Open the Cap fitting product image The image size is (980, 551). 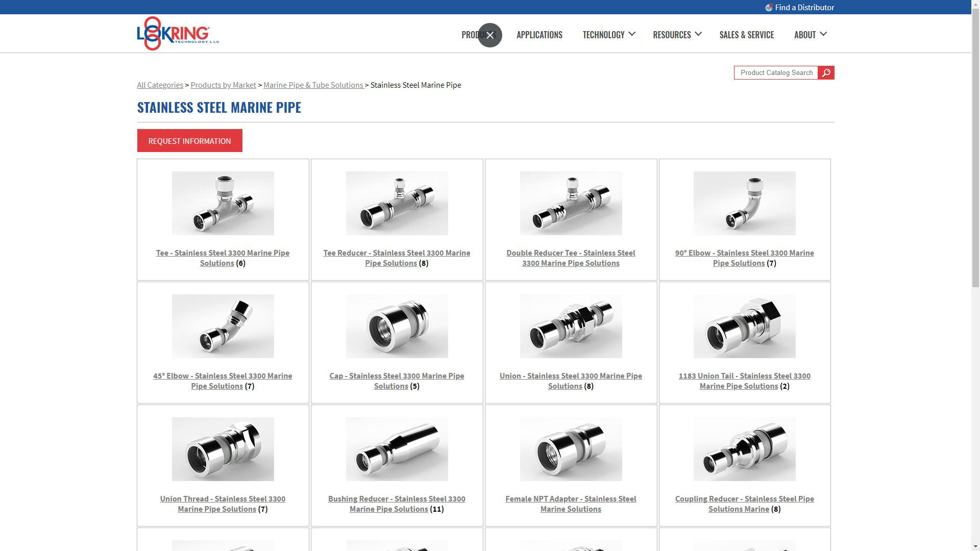pos(397,326)
